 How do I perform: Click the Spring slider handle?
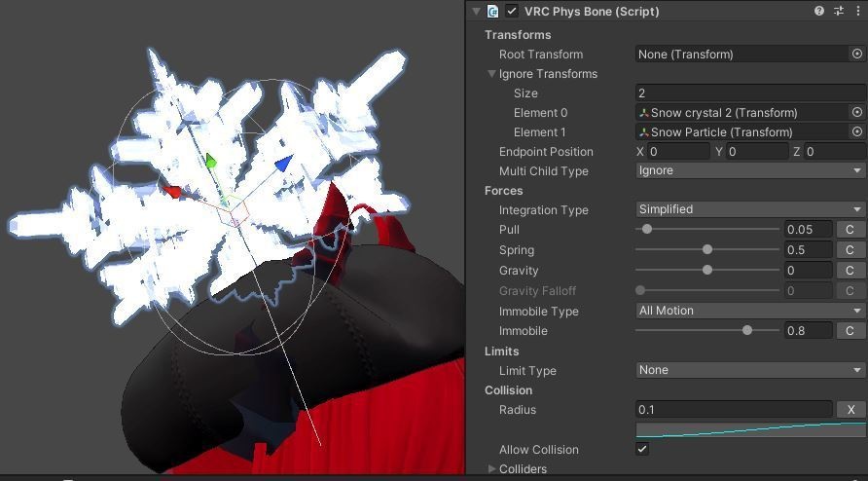pos(706,249)
